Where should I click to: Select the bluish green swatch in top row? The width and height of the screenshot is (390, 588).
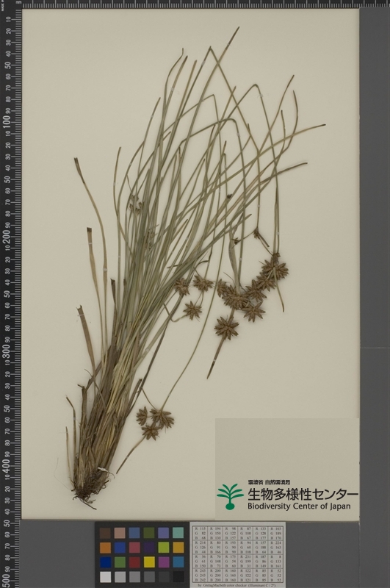click(x=178, y=533)
